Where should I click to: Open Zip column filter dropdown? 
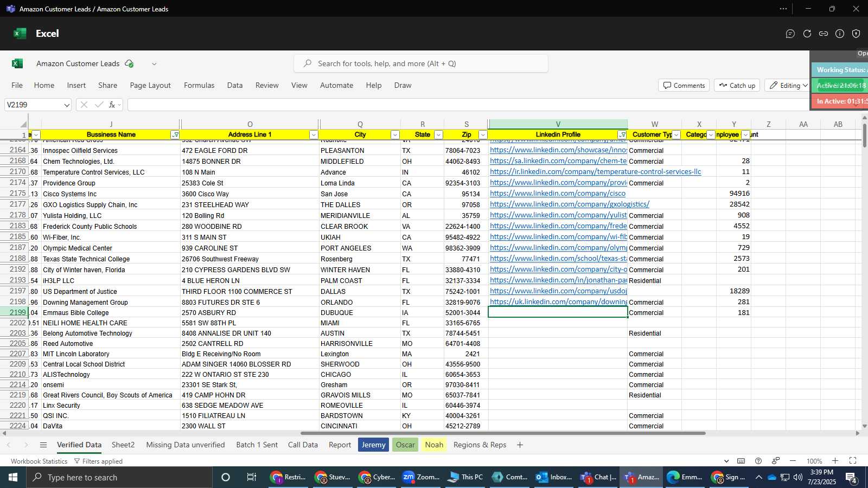483,135
